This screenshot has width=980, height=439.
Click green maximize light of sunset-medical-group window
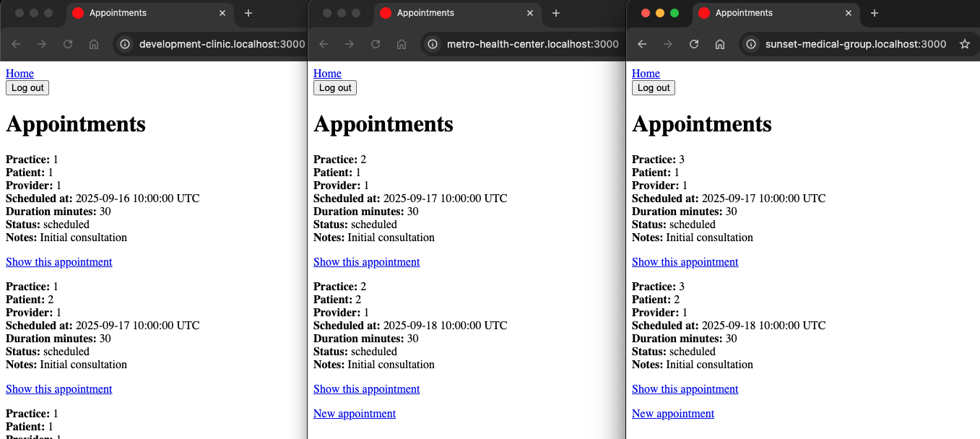click(x=675, y=13)
